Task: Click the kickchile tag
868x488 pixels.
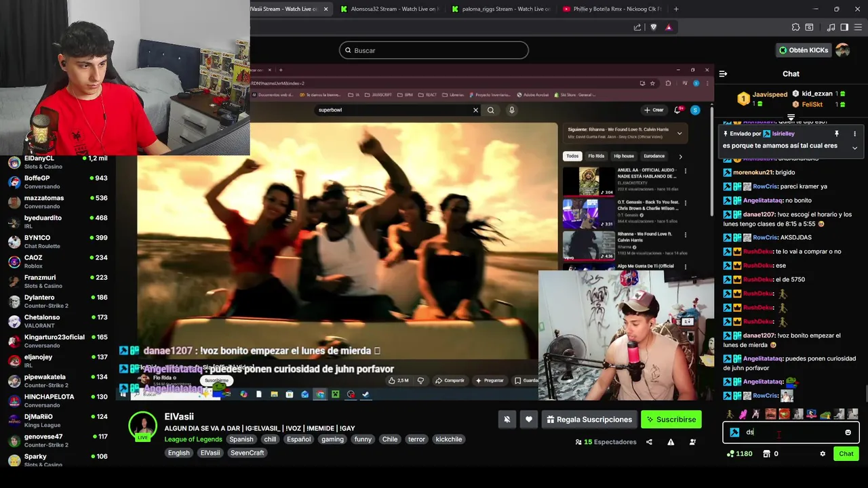Action: point(449,439)
